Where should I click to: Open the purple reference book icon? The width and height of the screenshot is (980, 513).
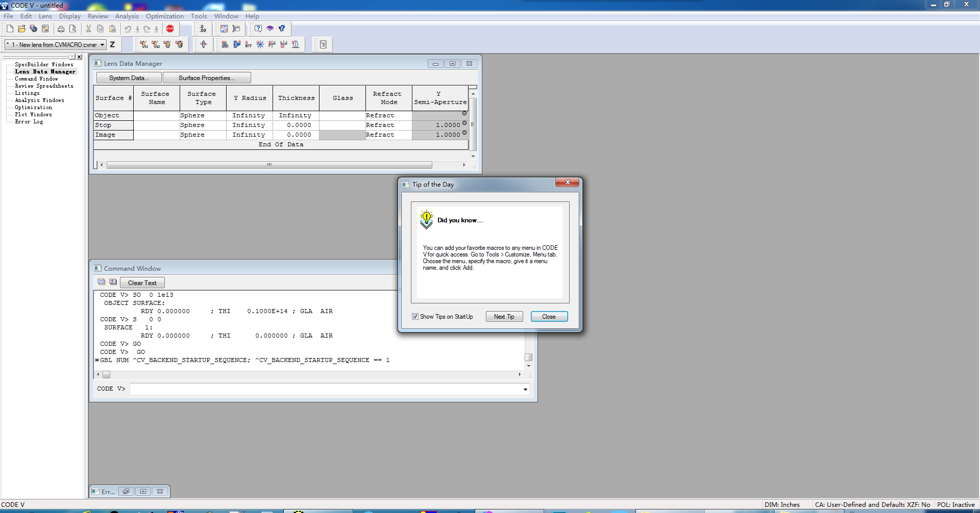pos(270,29)
